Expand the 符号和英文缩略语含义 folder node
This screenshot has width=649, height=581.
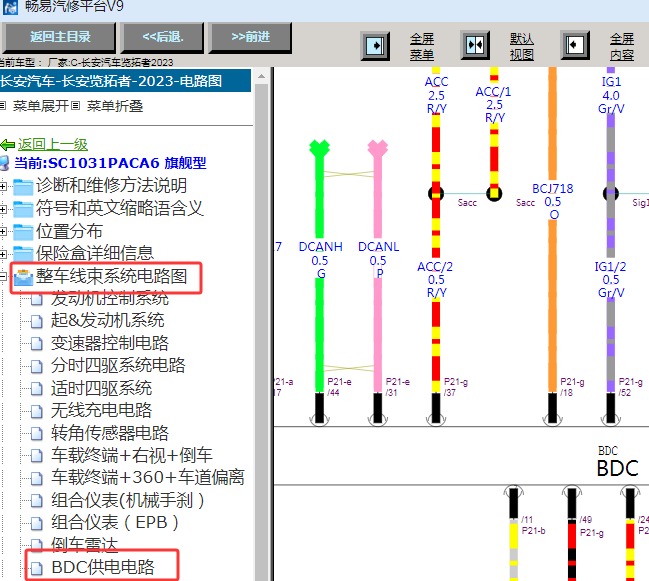point(3,209)
